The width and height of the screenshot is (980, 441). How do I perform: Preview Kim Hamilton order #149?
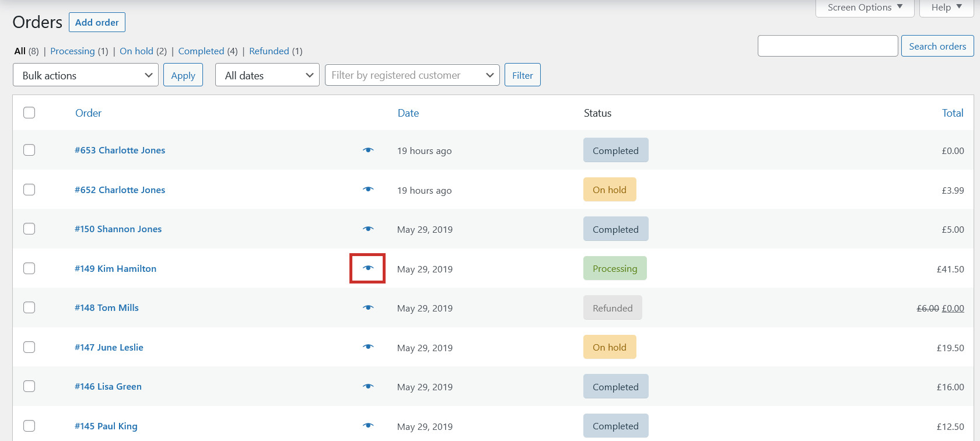(x=368, y=268)
